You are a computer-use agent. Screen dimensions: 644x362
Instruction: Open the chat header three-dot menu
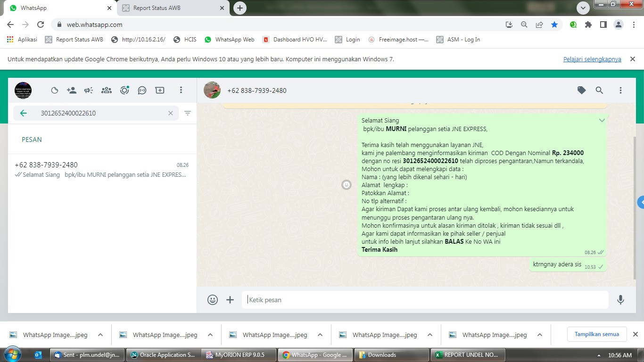(620, 90)
